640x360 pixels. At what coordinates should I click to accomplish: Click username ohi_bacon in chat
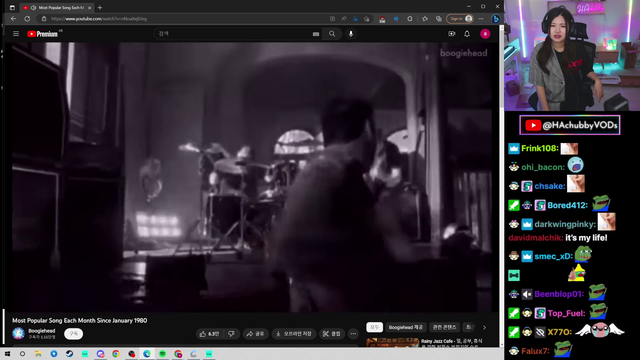pos(543,167)
